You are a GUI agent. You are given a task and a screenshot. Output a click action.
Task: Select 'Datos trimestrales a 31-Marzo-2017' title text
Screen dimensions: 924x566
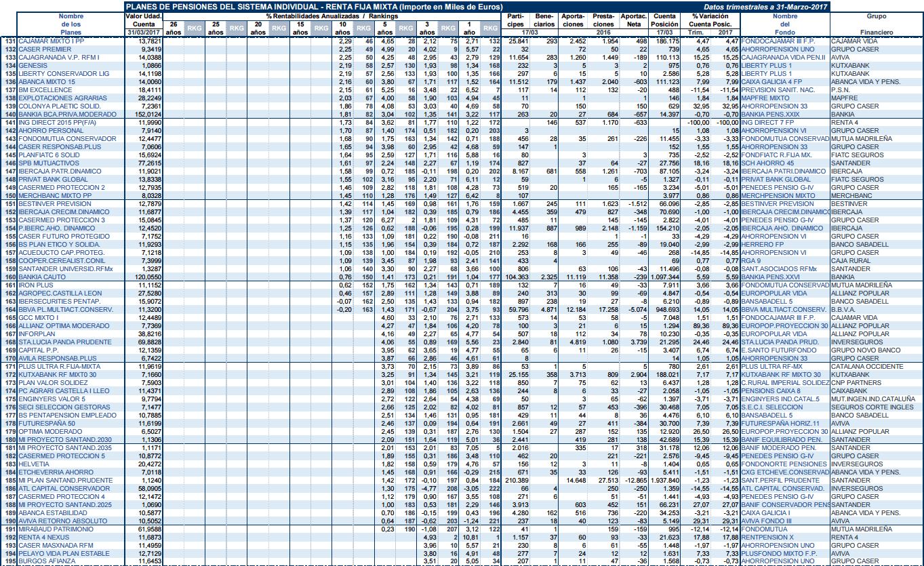[767, 6]
